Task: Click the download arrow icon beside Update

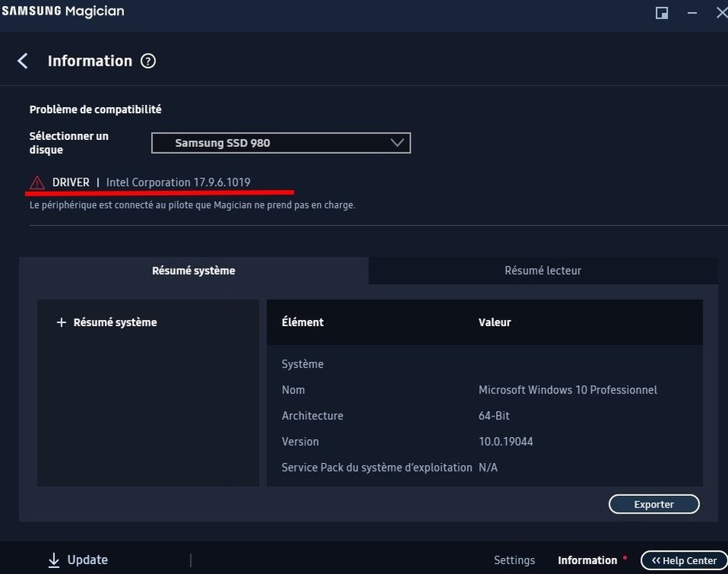Action: [54, 560]
